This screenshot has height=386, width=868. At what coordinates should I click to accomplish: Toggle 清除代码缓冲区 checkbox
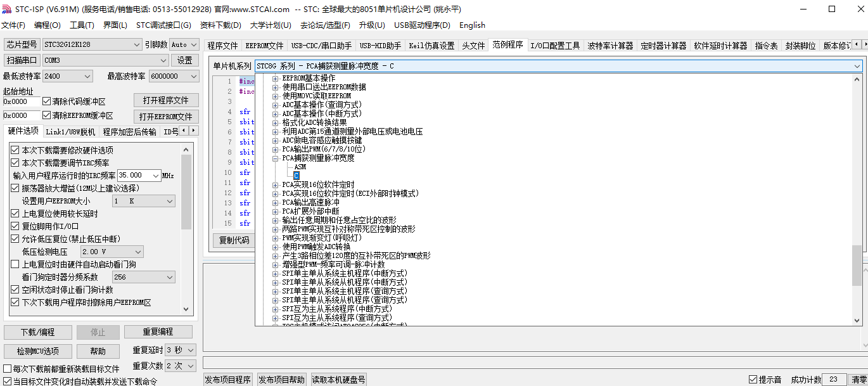pos(47,101)
